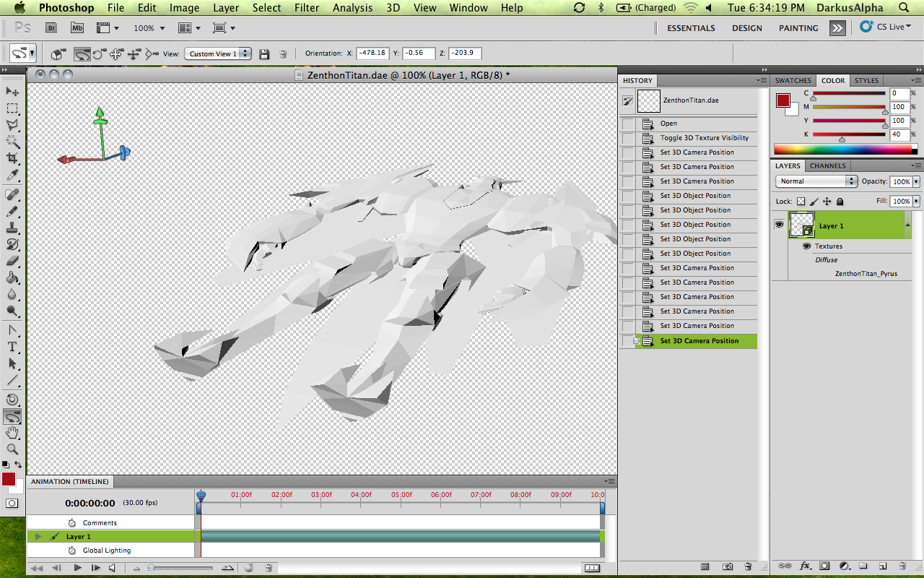Viewport: 924px width, 578px height.
Task: Hide Layer 1 using eye icon
Action: 779,225
